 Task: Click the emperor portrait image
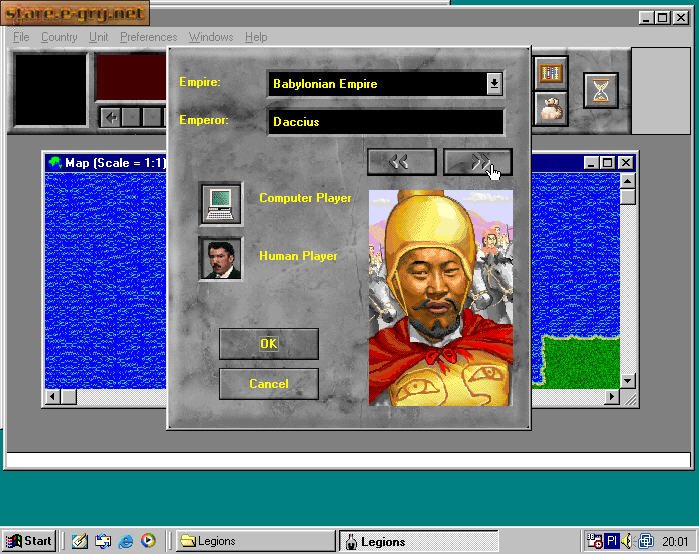click(x=440, y=298)
